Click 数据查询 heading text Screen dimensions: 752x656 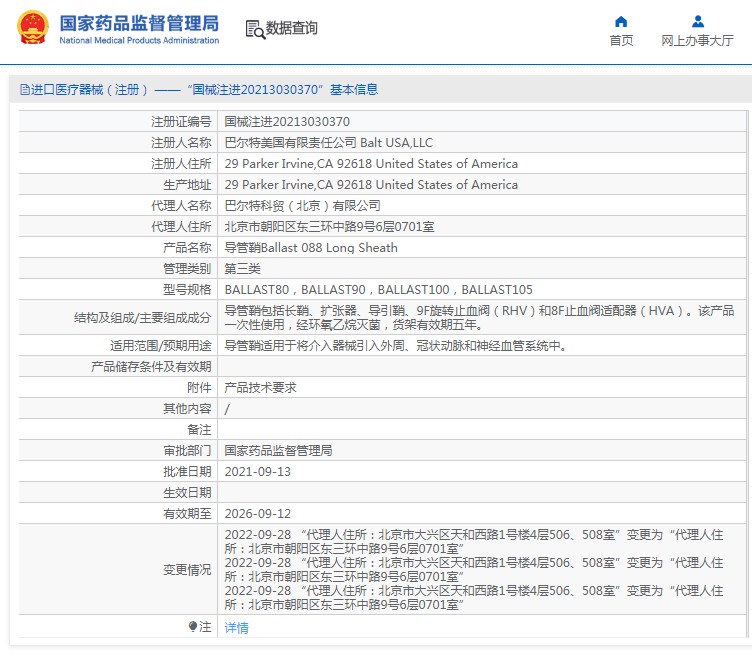292,28
